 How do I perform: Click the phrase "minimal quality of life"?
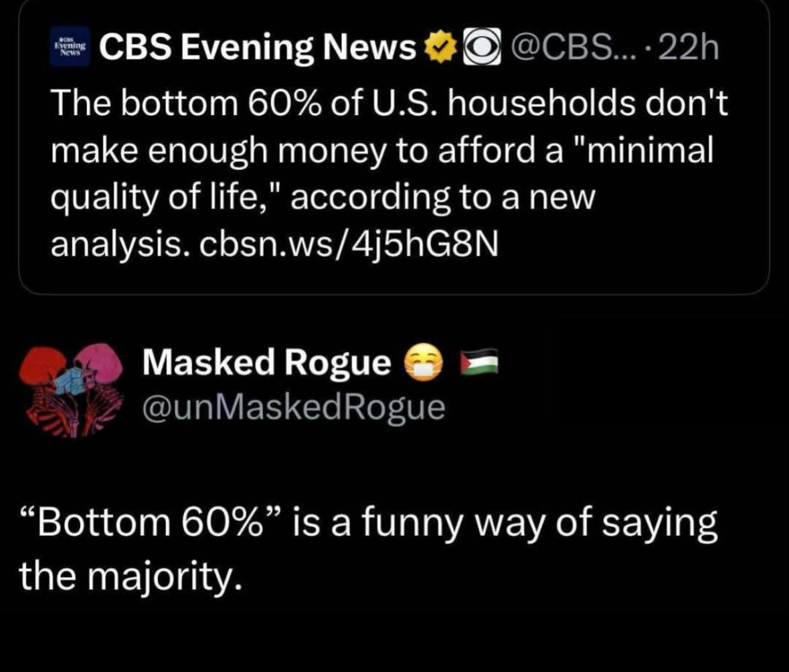click(x=382, y=173)
